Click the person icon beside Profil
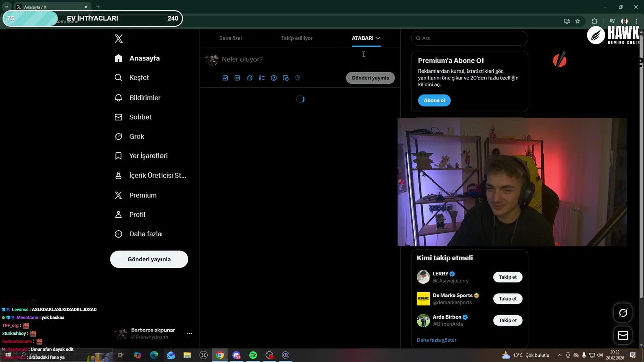 pyautogui.click(x=118, y=214)
